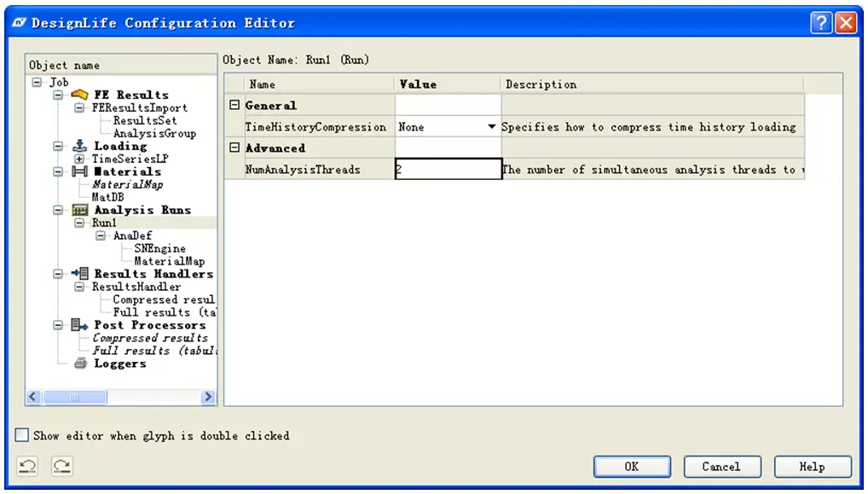868x494 pixels.
Task: Click the Loading download icon
Action: click(x=79, y=146)
